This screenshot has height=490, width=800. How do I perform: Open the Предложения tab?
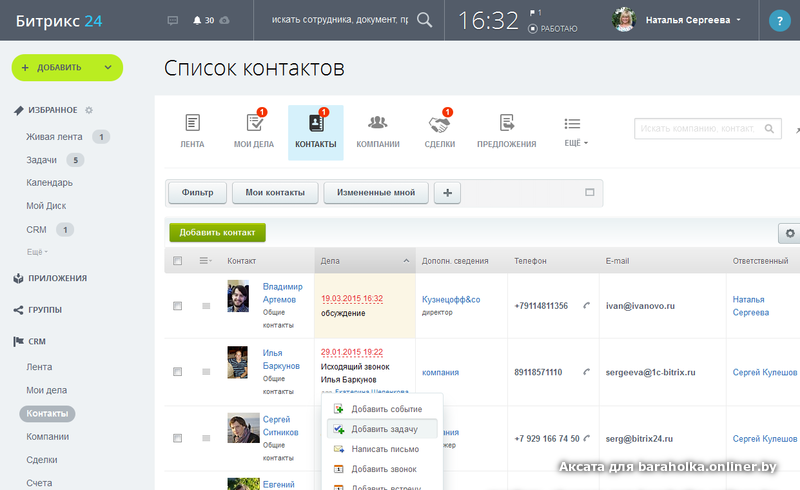click(x=507, y=131)
